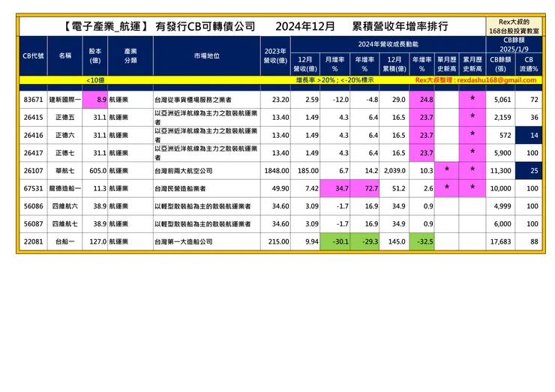555x392 pixels.
Task: Select the 單月歷史新高 column header
Action: 447,64
